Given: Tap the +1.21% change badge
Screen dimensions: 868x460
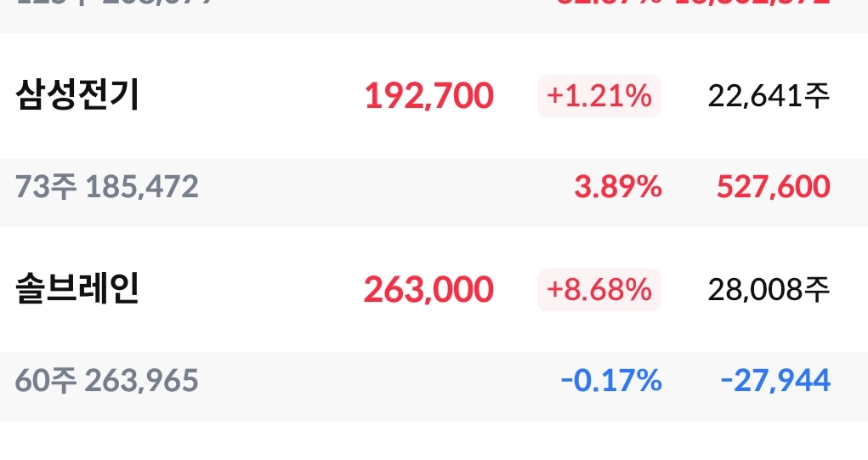Looking at the screenshot, I should (x=599, y=96).
